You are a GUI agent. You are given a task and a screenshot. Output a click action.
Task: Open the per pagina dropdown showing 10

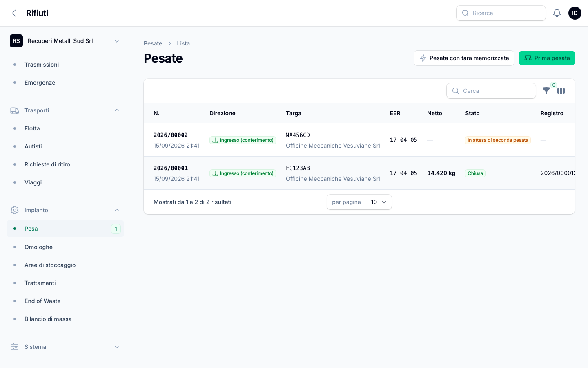[379, 202]
